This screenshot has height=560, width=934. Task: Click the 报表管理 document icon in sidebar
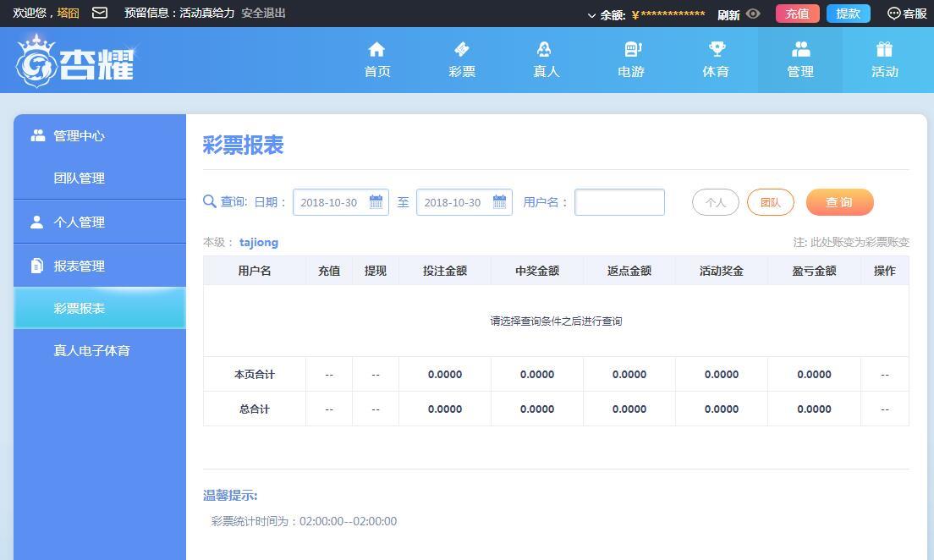tap(37, 266)
